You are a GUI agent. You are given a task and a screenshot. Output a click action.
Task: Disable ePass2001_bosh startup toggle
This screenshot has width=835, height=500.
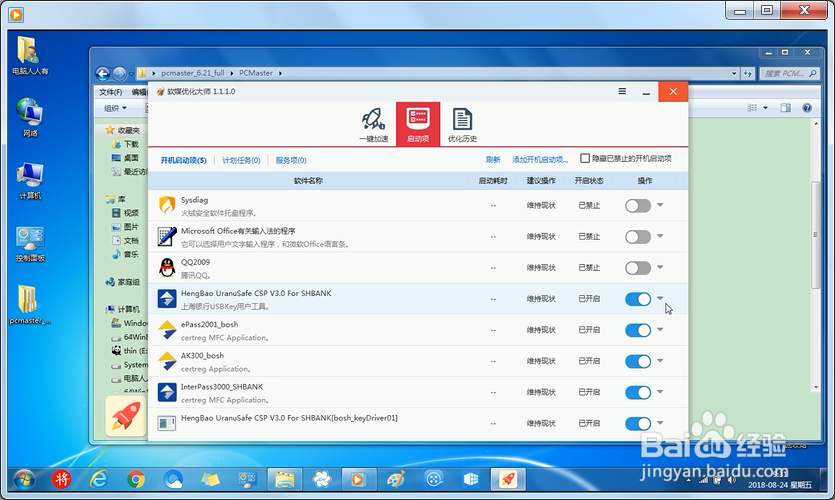pyautogui.click(x=638, y=330)
